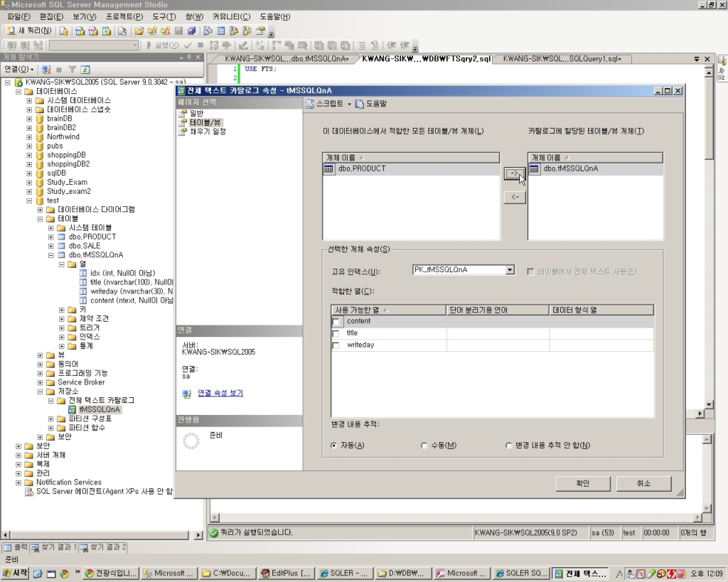Image resolution: width=728 pixels, height=582 pixels.
Task: Expand the Service Broker node
Action: click(41, 383)
